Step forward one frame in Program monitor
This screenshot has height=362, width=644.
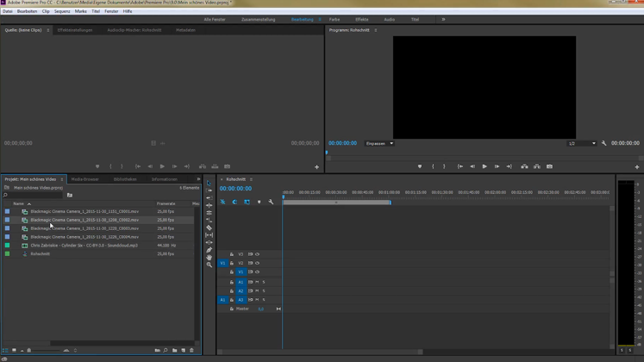click(x=497, y=166)
